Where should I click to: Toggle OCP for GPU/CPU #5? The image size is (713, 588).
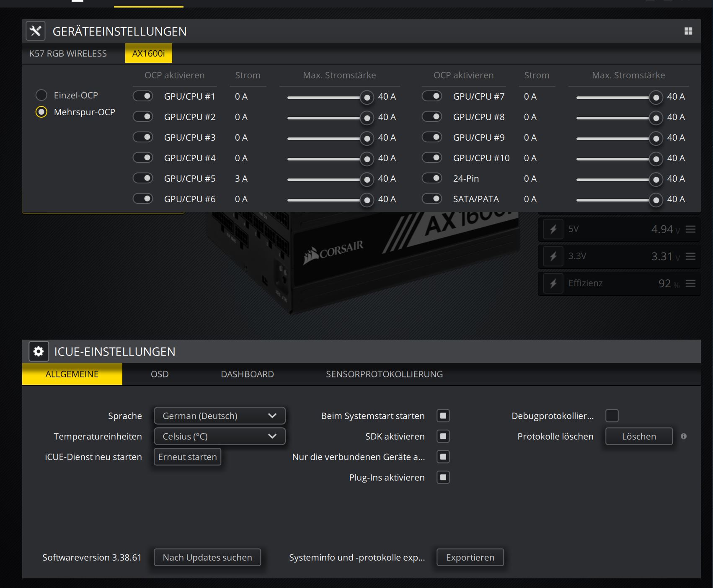pyautogui.click(x=143, y=178)
